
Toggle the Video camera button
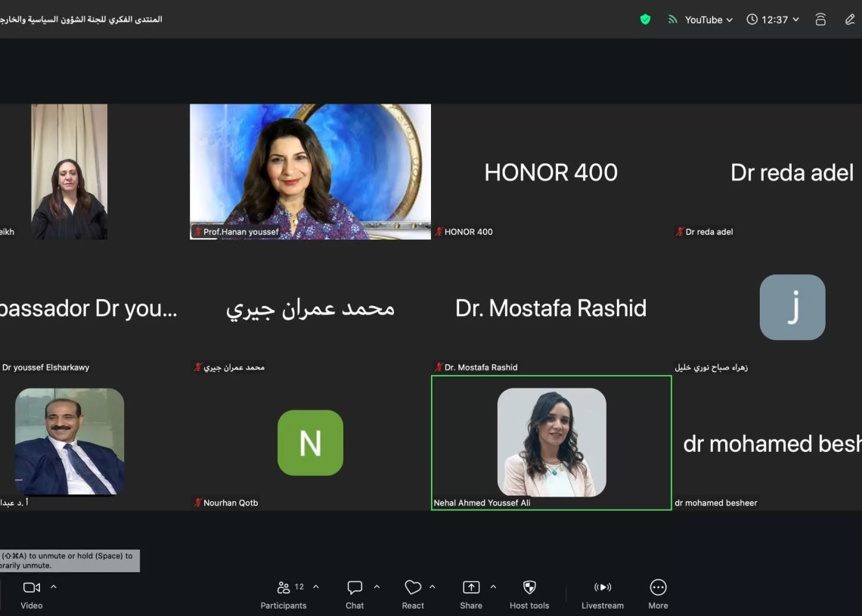click(x=31, y=587)
